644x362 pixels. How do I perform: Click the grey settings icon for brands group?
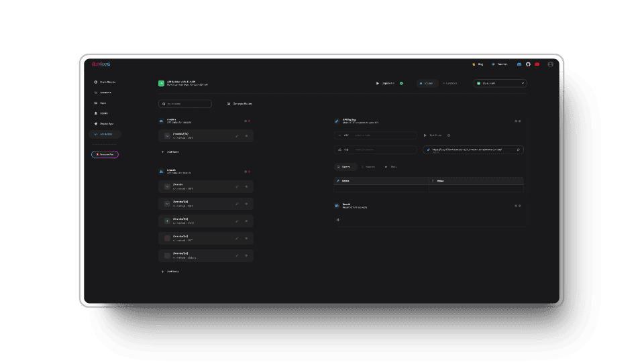point(246,172)
